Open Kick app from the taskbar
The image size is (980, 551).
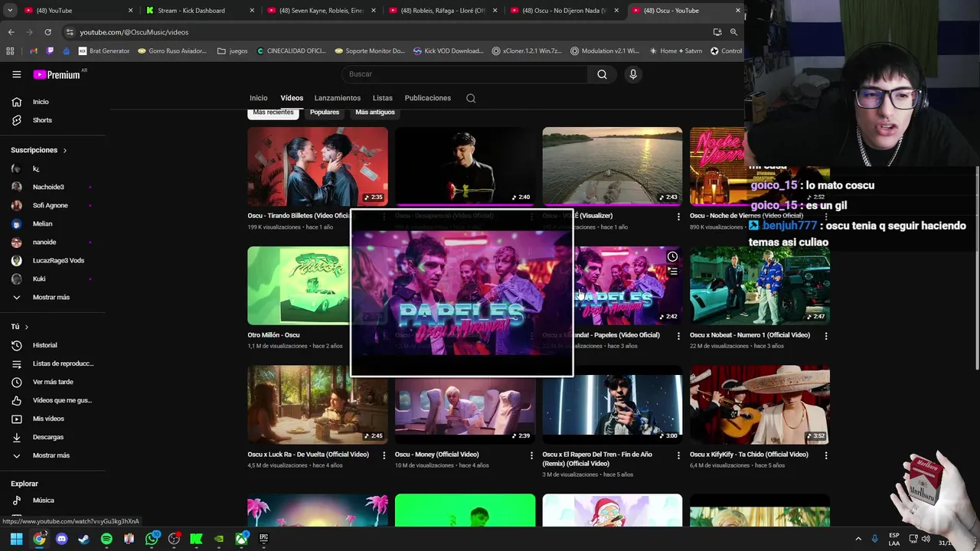tap(196, 539)
